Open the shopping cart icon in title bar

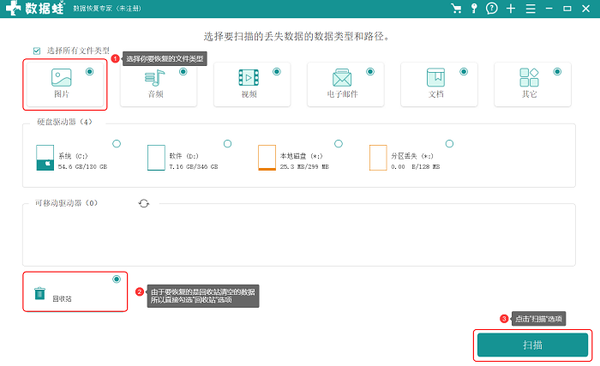pos(456,8)
